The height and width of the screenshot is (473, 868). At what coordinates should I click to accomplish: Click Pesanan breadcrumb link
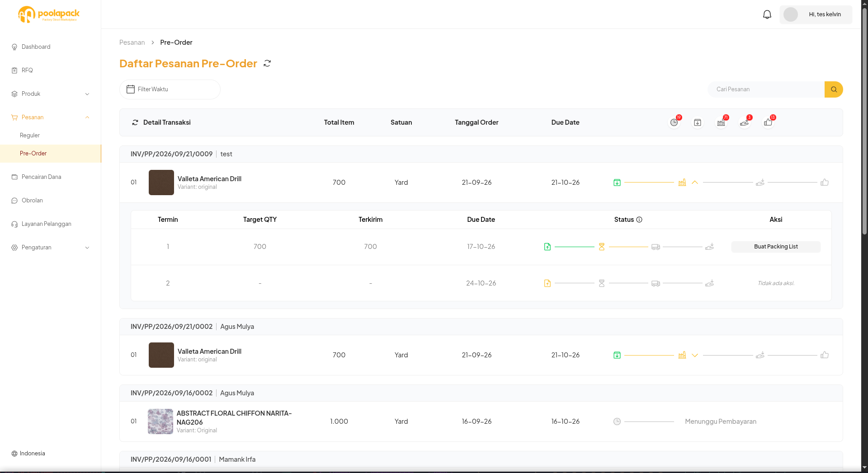tap(132, 42)
